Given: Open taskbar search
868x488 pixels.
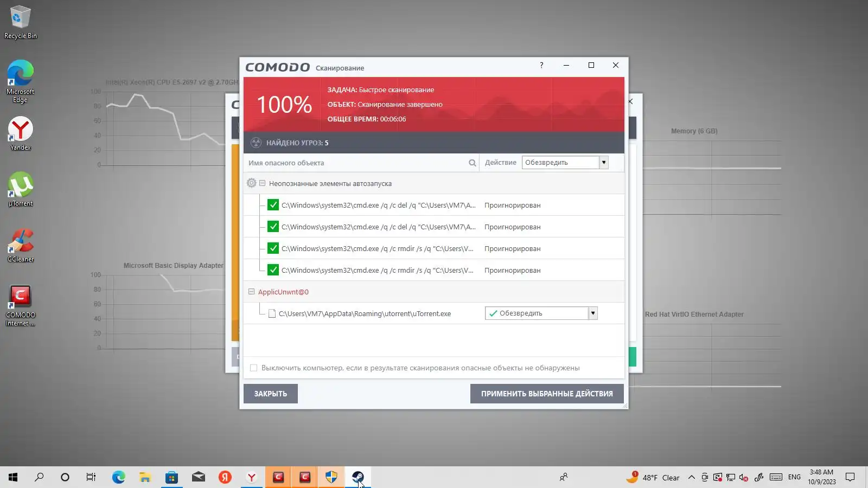Looking at the screenshot, I should click(x=39, y=477).
